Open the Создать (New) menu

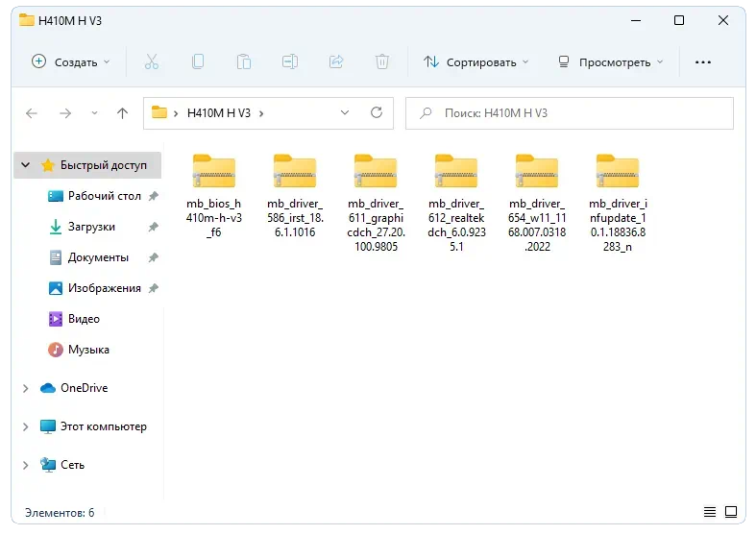click(x=71, y=62)
